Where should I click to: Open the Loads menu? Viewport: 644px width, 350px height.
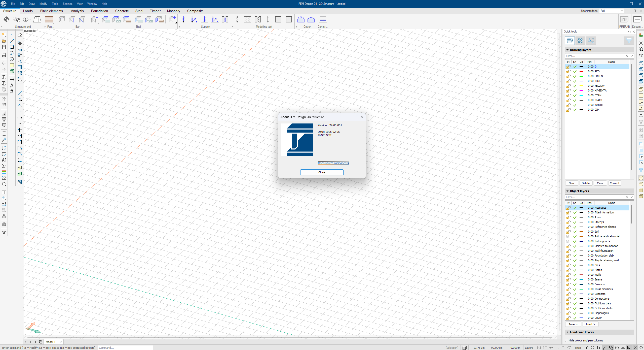(x=27, y=11)
